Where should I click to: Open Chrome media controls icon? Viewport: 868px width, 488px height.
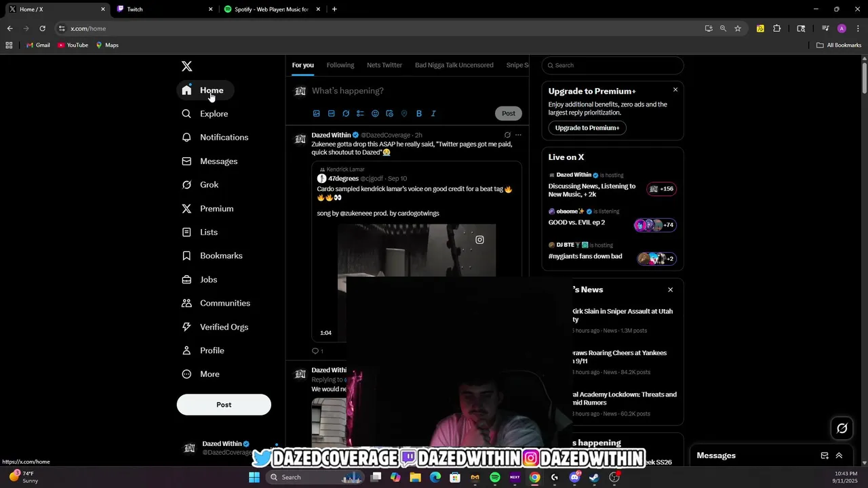pos(825,28)
